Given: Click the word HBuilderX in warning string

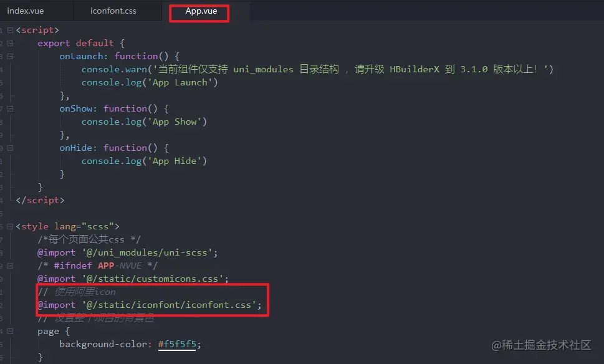Looking at the screenshot, I should click(415, 69).
